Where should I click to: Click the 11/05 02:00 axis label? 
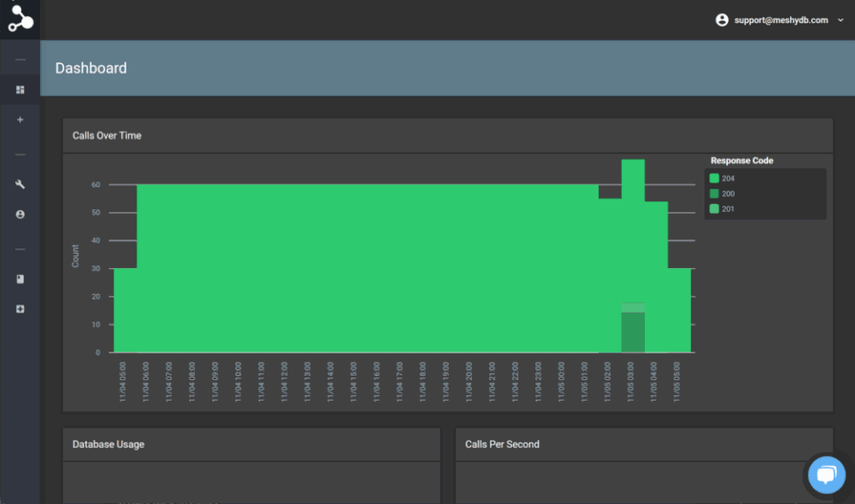[607, 382]
